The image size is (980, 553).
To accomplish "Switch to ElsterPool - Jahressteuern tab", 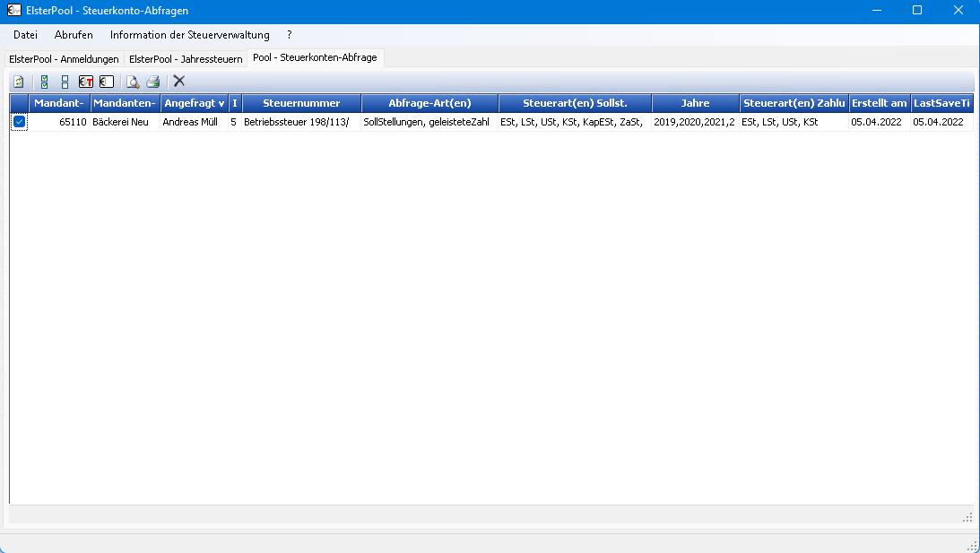I will (x=186, y=59).
